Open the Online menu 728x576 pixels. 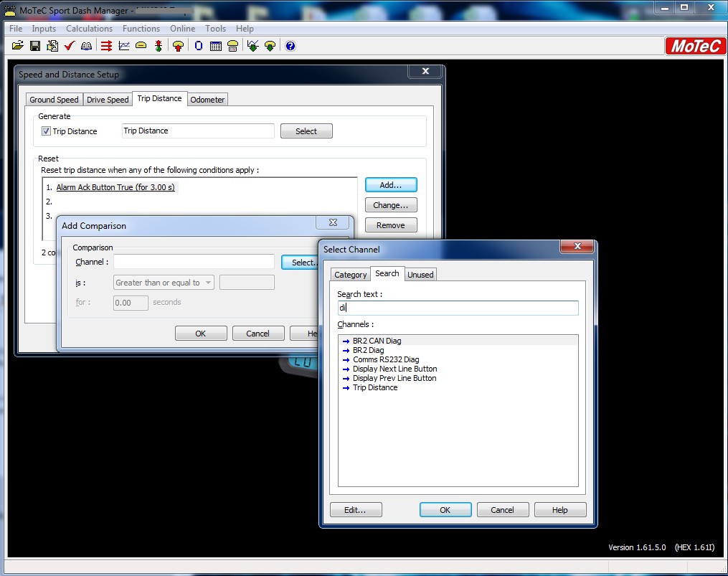182,29
